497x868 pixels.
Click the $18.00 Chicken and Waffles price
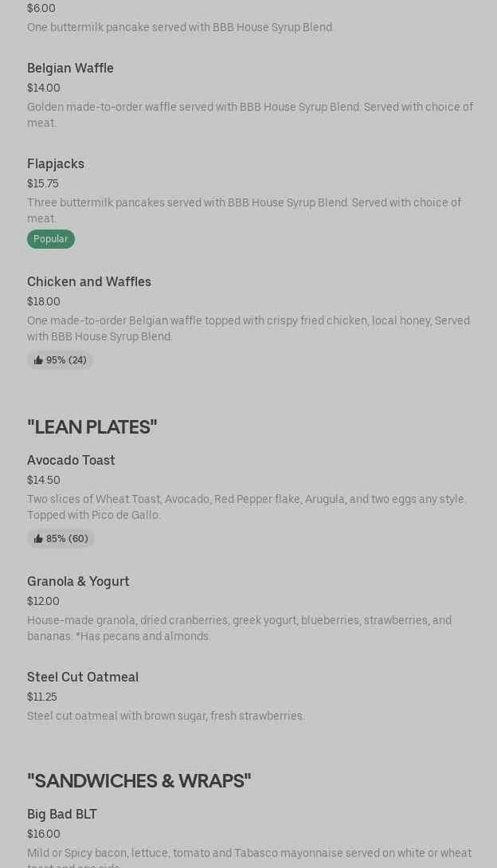44,302
